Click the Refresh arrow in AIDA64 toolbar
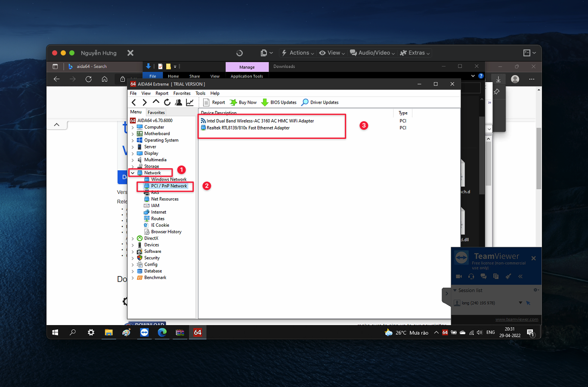This screenshot has height=387, width=588. [167, 102]
